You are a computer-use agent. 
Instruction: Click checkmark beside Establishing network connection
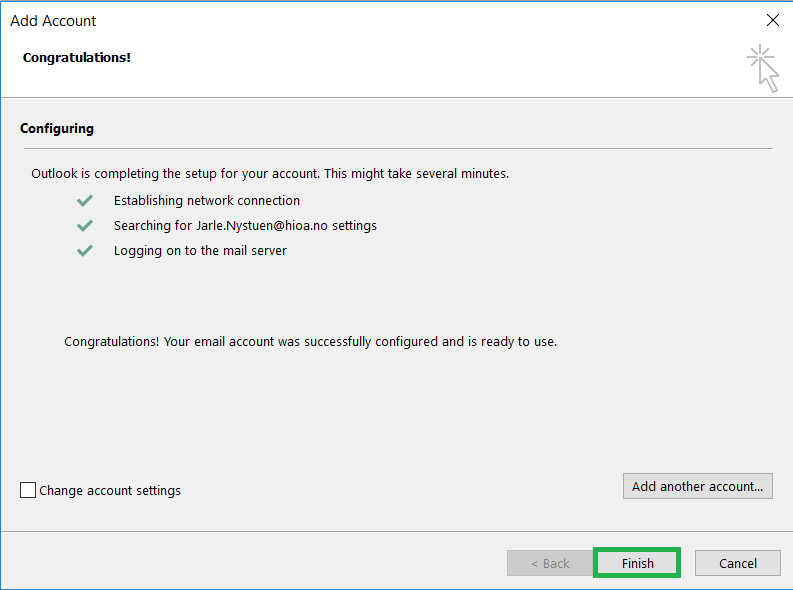tap(84, 201)
